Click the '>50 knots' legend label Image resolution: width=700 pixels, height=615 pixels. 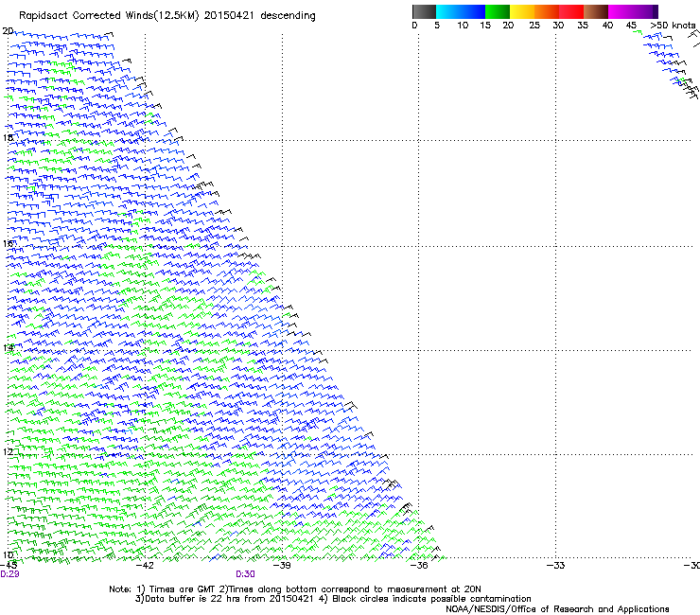673,25
